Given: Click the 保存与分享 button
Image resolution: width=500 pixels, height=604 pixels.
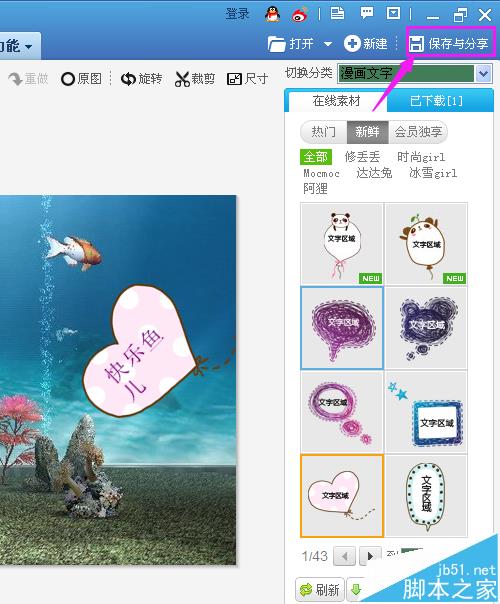Looking at the screenshot, I should tap(450, 44).
